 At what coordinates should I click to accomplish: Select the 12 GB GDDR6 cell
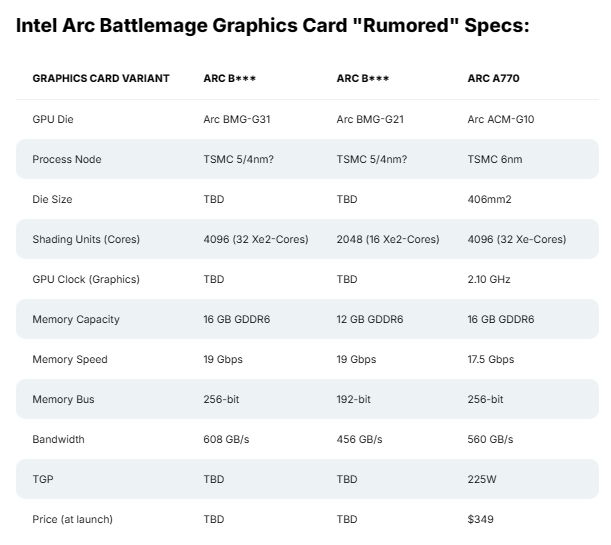[370, 320]
